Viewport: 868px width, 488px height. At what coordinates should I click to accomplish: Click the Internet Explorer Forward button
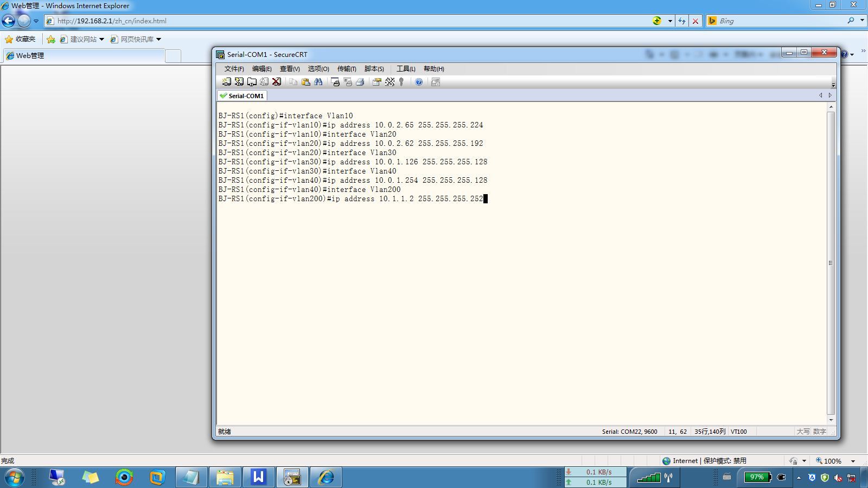24,21
